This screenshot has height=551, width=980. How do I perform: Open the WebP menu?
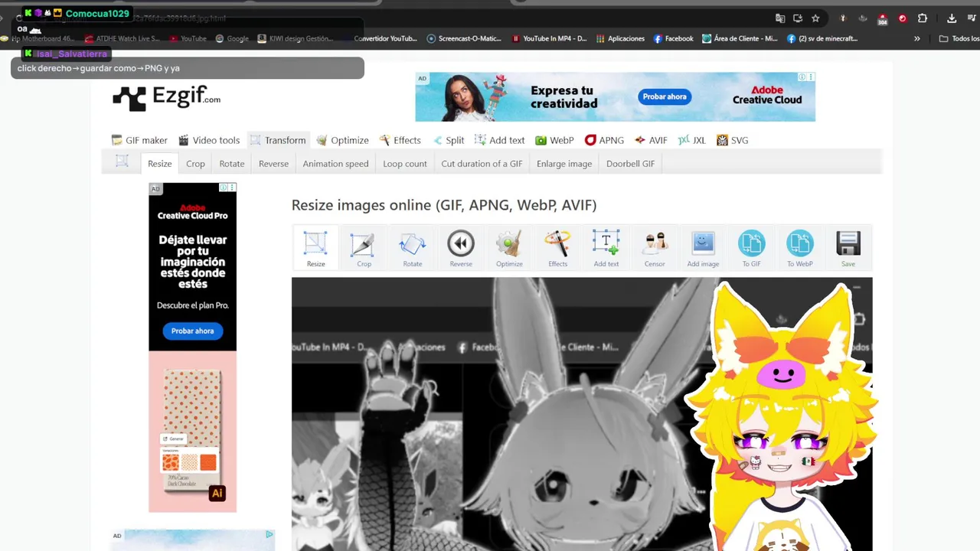(x=554, y=140)
